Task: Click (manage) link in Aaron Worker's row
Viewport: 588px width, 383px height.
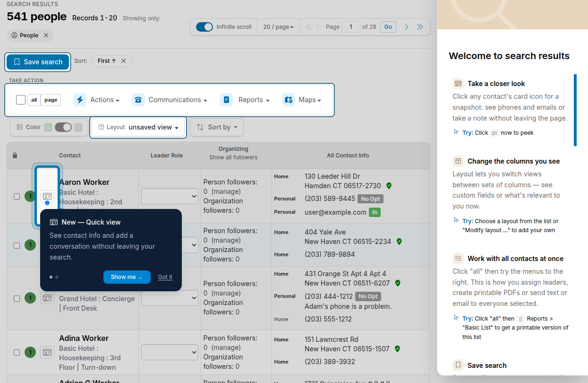Action: pos(226,191)
